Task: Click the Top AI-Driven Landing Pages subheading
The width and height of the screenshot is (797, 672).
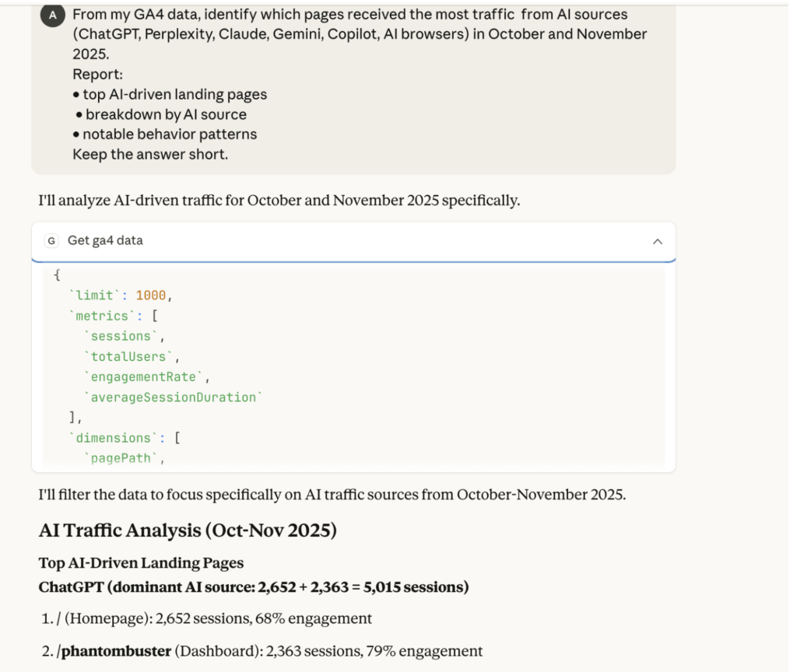Action: click(141, 562)
